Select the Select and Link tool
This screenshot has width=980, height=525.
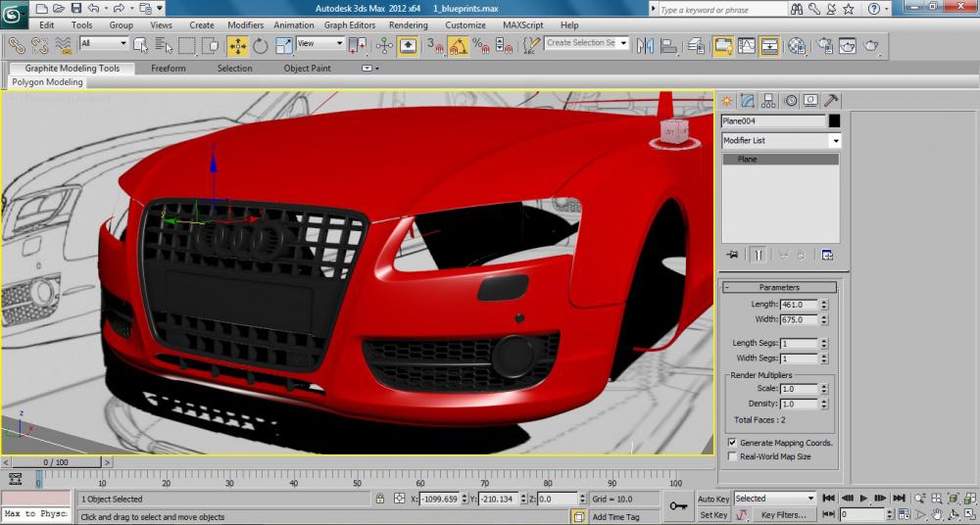point(16,45)
